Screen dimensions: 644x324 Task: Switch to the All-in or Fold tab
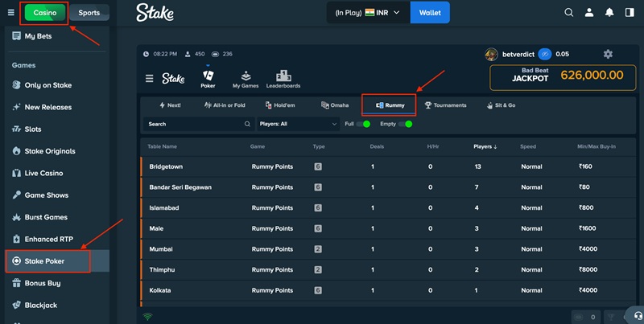[225, 105]
